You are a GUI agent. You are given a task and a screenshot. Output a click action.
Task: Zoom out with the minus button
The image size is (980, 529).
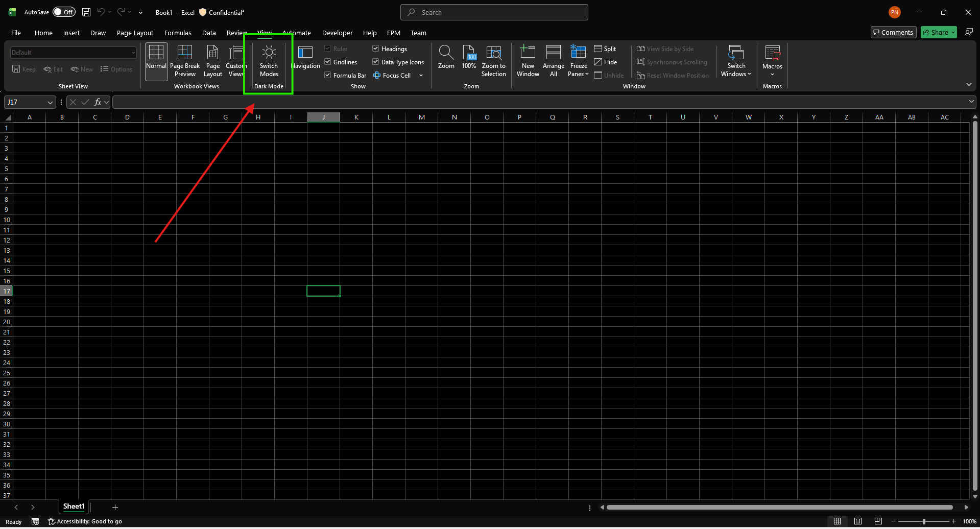[894, 521]
